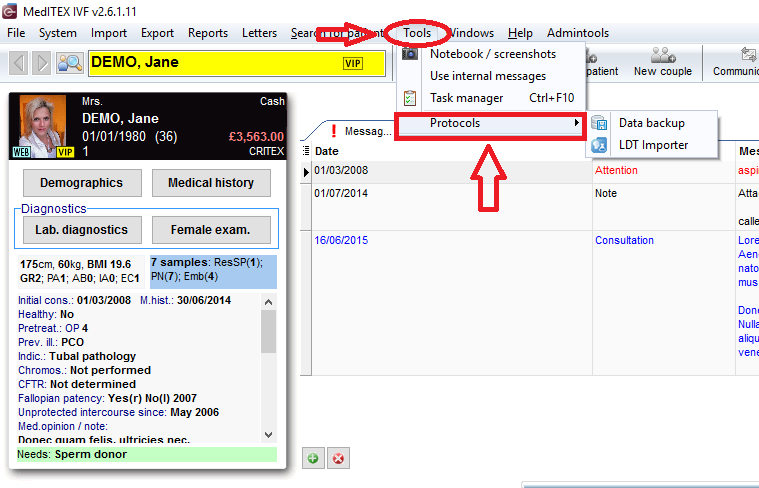Delete message with red X button
The height and width of the screenshot is (488, 759).
(338, 458)
